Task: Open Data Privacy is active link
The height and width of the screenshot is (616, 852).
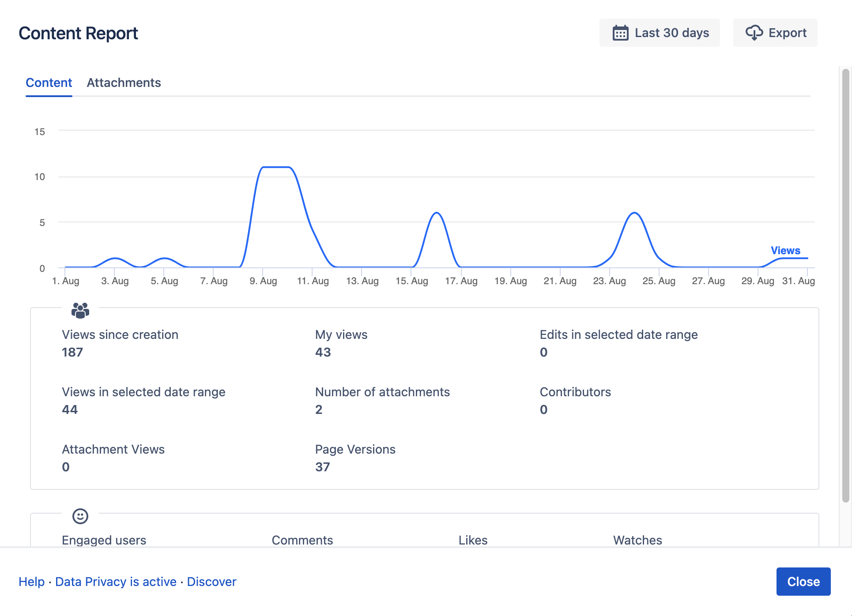Action: 116,582
